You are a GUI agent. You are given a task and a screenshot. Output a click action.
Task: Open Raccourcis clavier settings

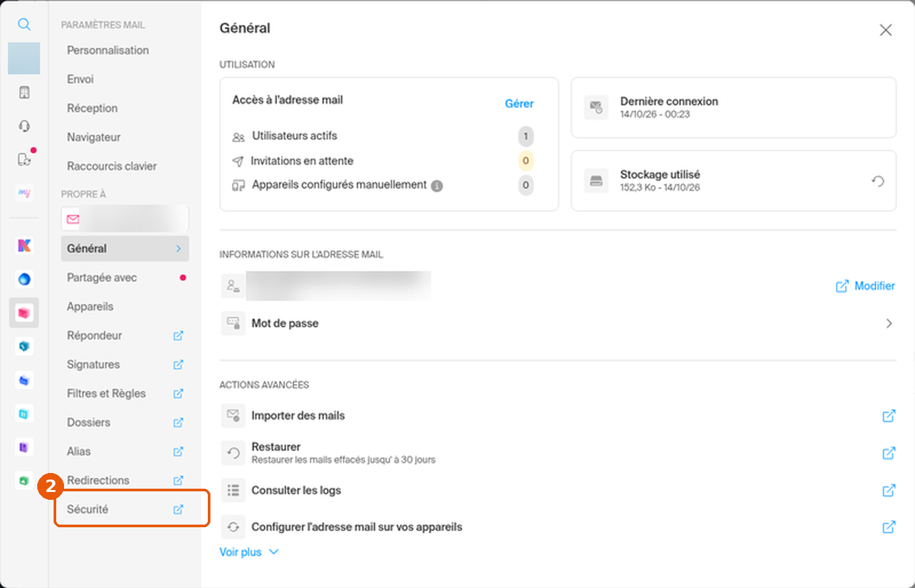pyautogui.click(x=112, y=166)
